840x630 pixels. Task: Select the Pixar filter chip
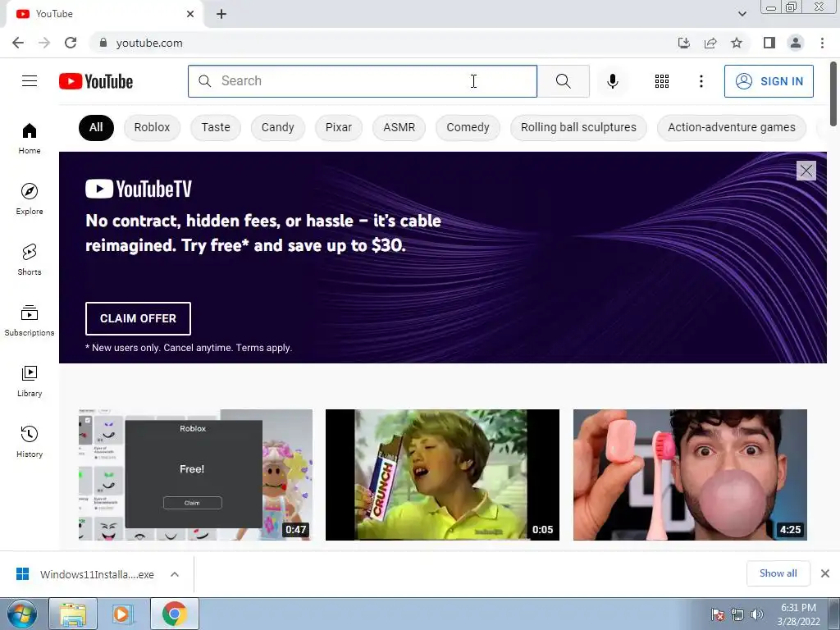(339, 127)
